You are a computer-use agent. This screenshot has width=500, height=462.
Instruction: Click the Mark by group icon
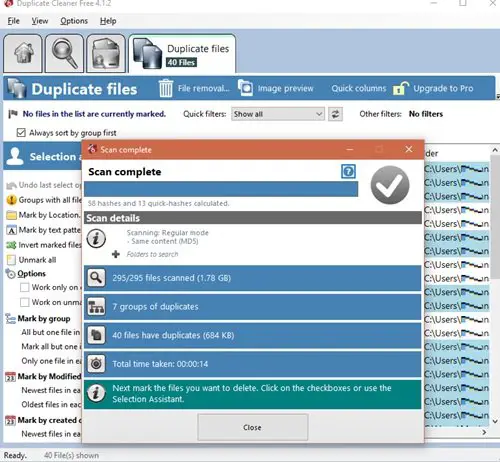click(x=10, y=319)
